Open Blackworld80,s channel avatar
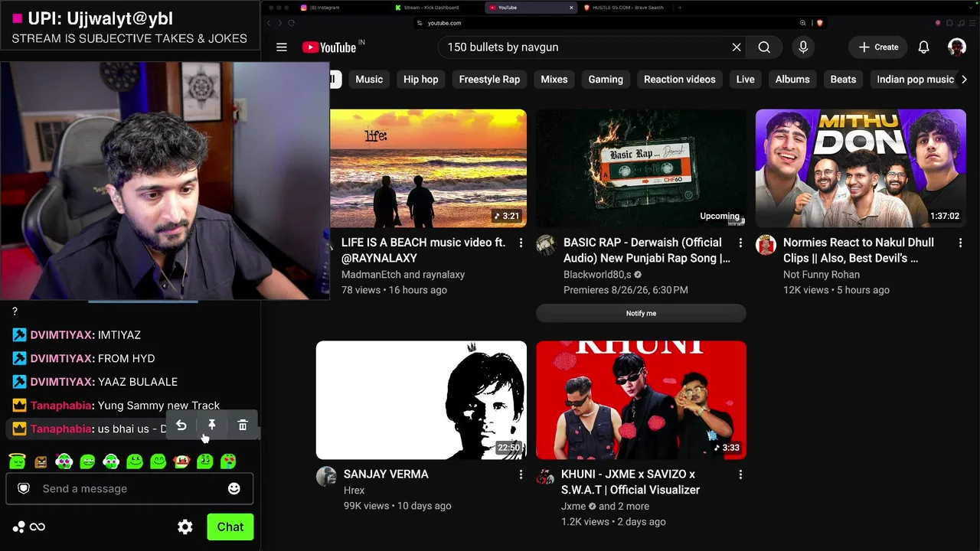Image resolution: width=980 pixels, height=551 pixels. click(x=546, y=245)
